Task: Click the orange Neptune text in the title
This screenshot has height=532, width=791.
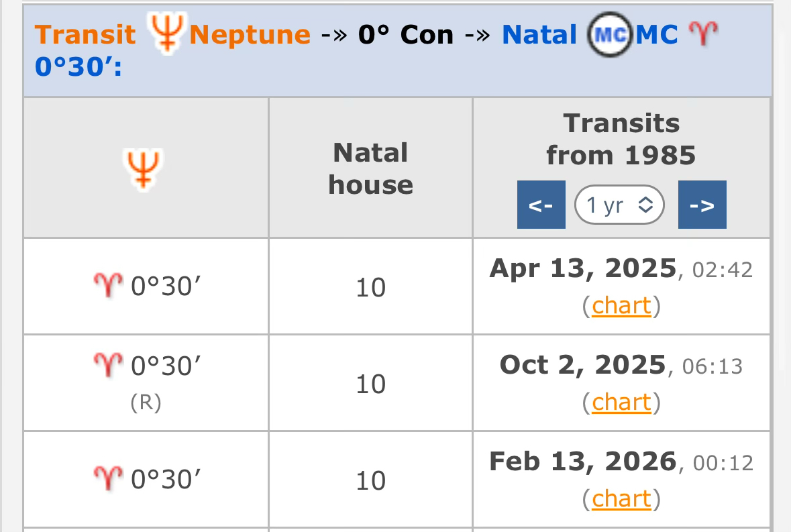Action: pyautogui.click(x=250, y=34)
